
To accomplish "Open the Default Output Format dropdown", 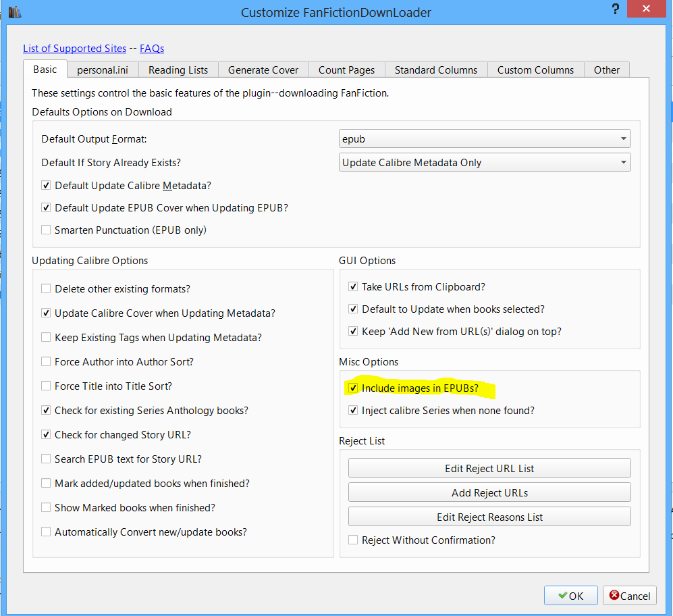I will 485,138.
